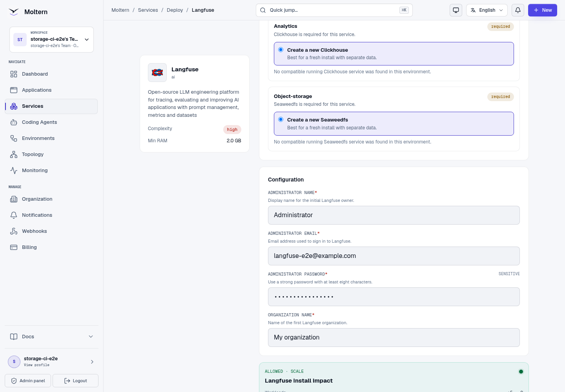The width and height of the screenshot is (565, 392).
Task: Click the Monitoring pulse icon
Action: pos(14,171)
